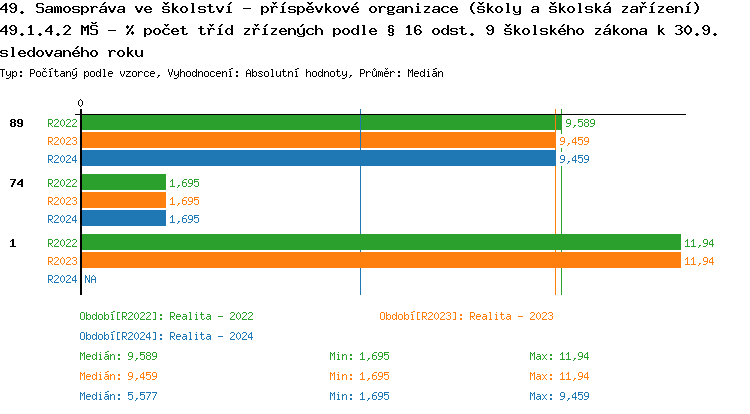Click the group label 74

coord(16,183)
